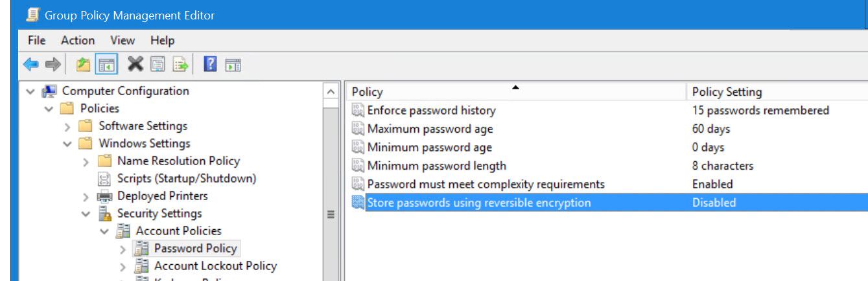Open the View menu
The height and width of the screenshot is (281, 868).
point(122,40)
